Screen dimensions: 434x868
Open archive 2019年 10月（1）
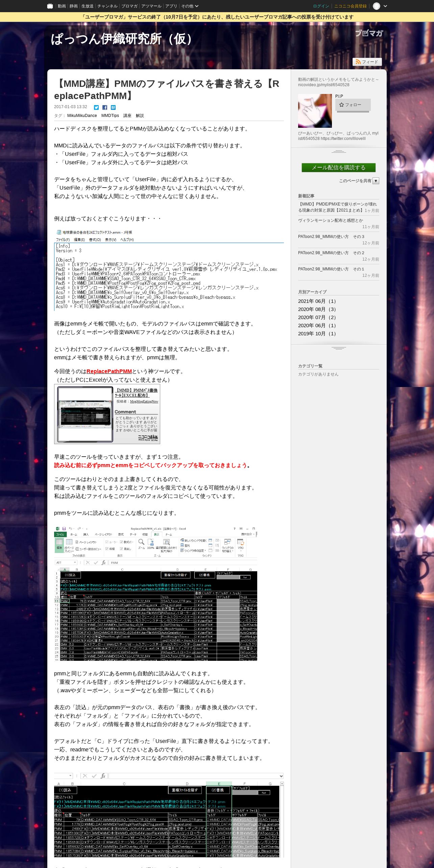tap(318, 334)
